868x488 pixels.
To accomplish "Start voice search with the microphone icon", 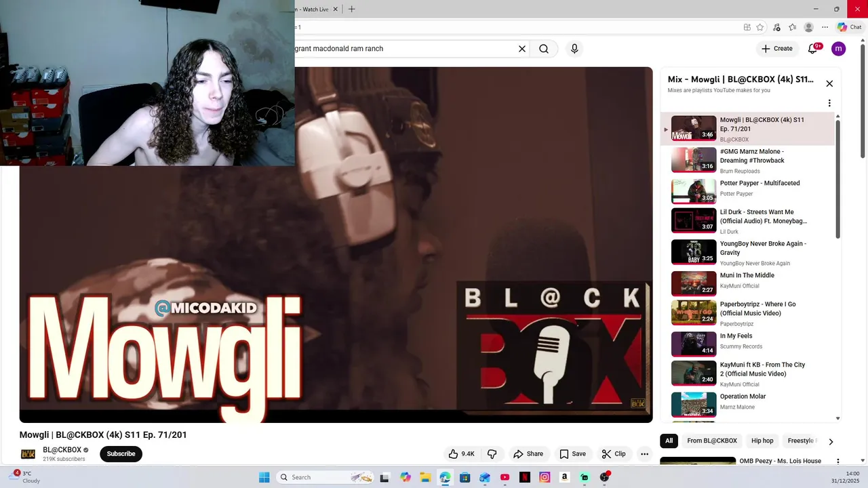I will point(574,49).
